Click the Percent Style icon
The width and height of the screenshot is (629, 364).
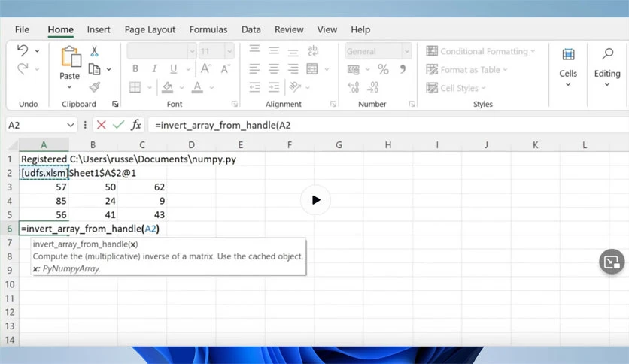click(x=383, y=69)
